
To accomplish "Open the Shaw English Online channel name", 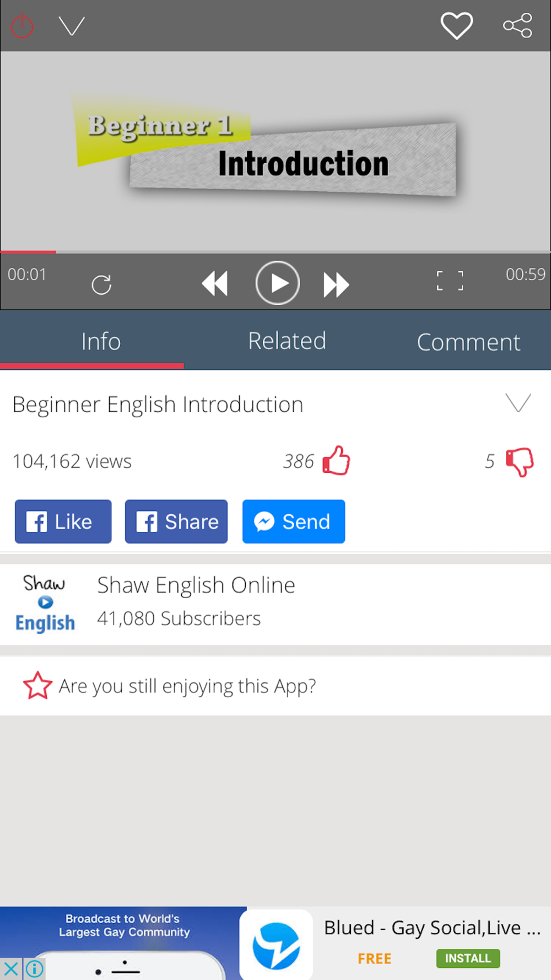I will [196, 585].
